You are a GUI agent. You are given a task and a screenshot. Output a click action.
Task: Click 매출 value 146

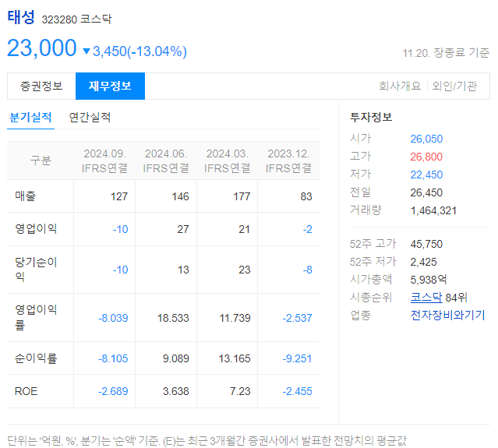point(180,196)
